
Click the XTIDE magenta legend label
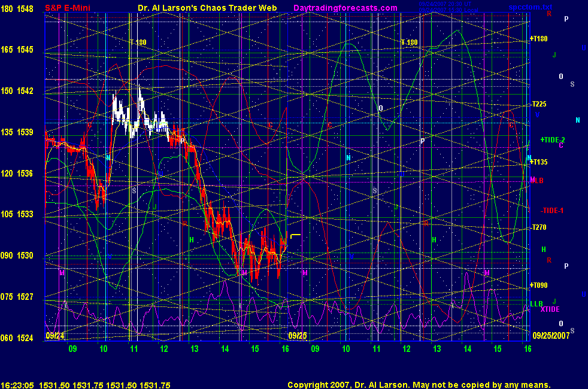550,309
